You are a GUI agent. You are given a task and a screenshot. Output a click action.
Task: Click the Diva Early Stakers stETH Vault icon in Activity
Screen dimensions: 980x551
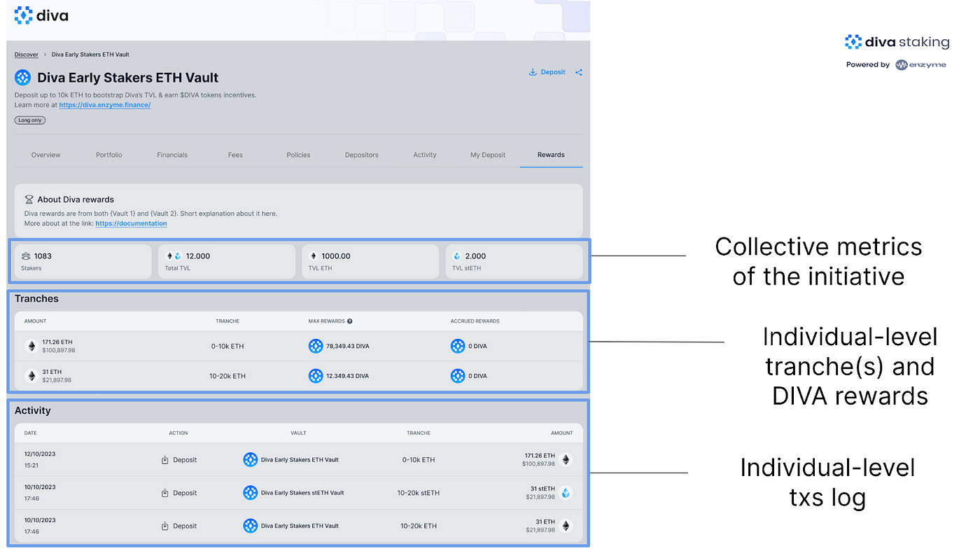(x=251, y=492)
